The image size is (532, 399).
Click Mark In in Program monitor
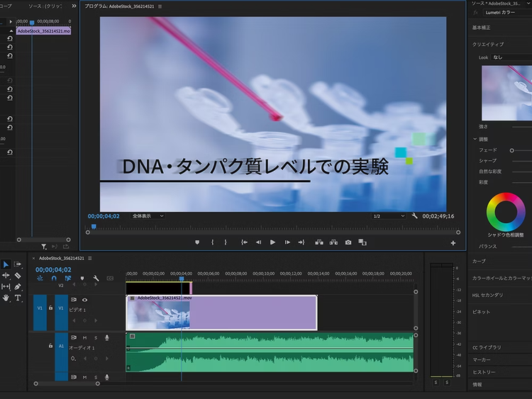(212, 242)
